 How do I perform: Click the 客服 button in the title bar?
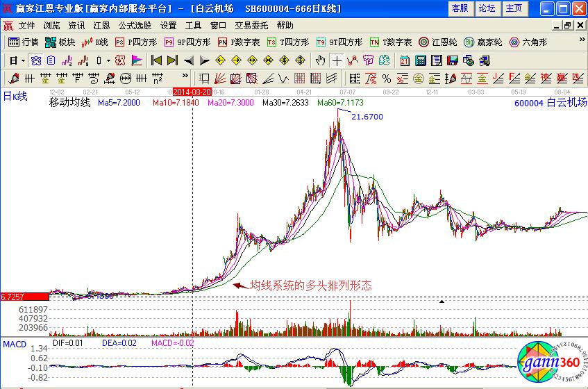click(x=460, y=8)
